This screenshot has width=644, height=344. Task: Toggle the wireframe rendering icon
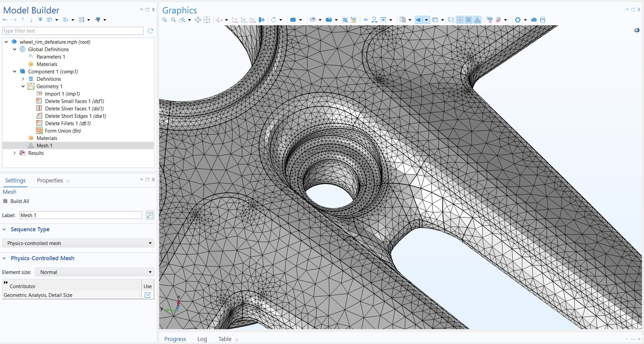[x=451, y=20]
